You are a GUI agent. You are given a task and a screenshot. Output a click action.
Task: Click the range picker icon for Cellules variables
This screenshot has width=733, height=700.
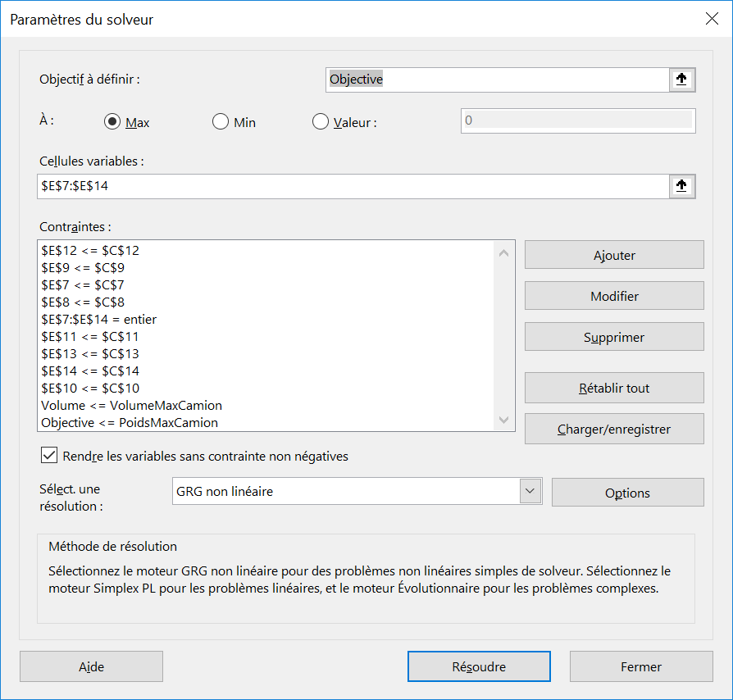(681, 186)
